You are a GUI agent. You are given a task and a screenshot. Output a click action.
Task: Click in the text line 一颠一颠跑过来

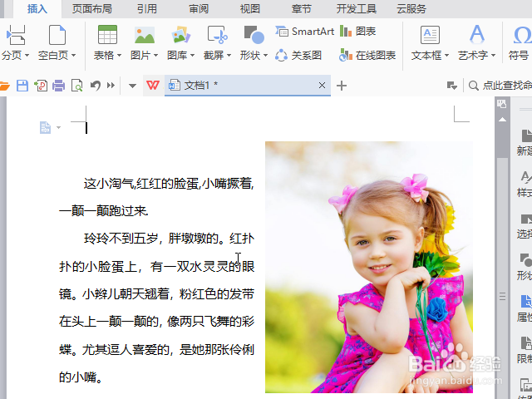click(103, 211)
